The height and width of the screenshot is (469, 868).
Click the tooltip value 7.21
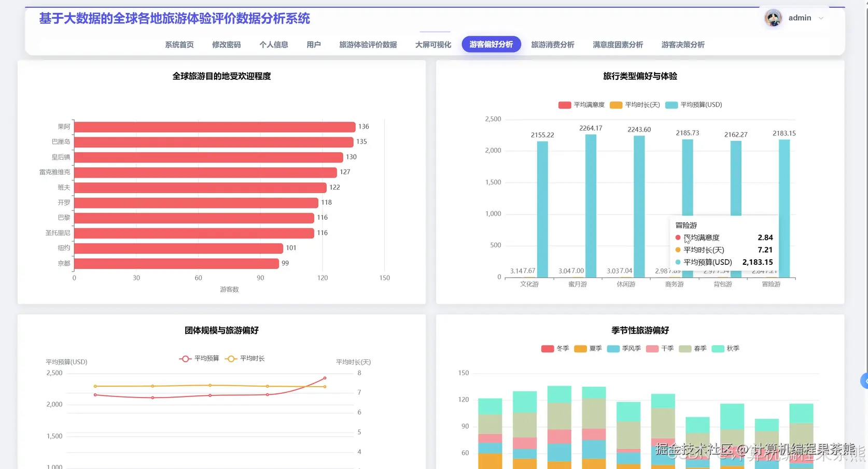tap(765, 250)
